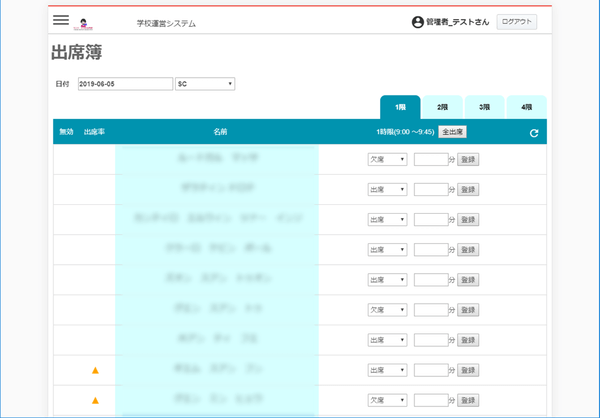Click the 全出席 mark-all-present button
Screen dimensions: 600x418
point(452,132)
